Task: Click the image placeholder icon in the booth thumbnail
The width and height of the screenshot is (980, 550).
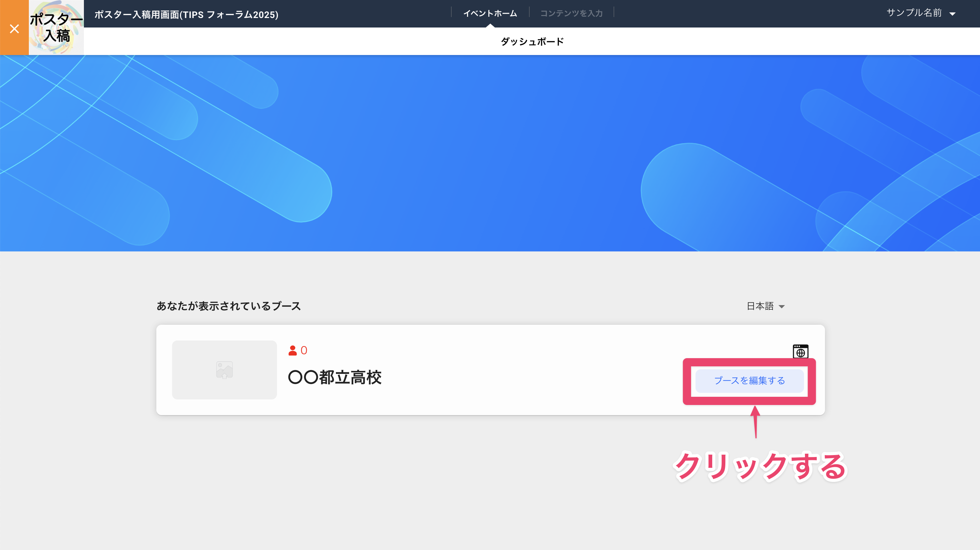Action: point(224,370)
